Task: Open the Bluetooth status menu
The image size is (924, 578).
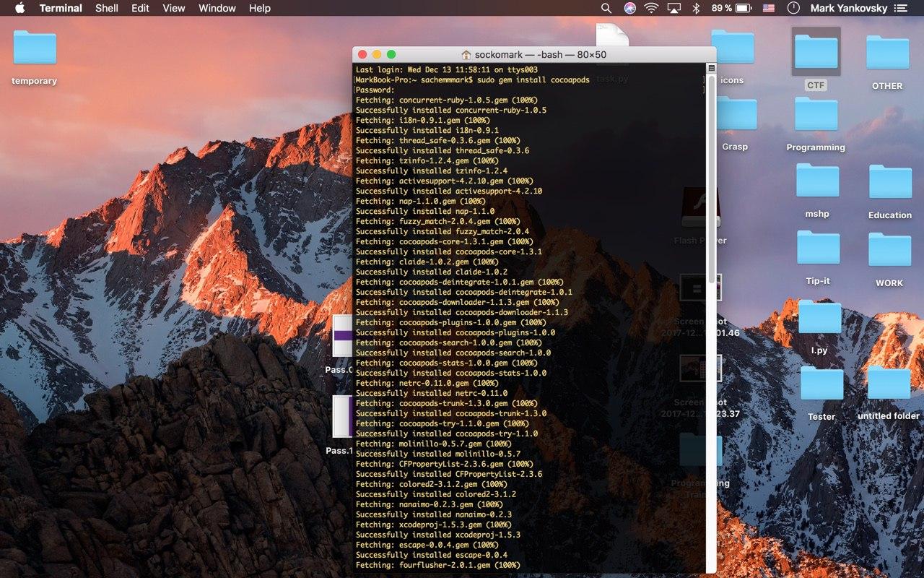Action: click(696, 8)
